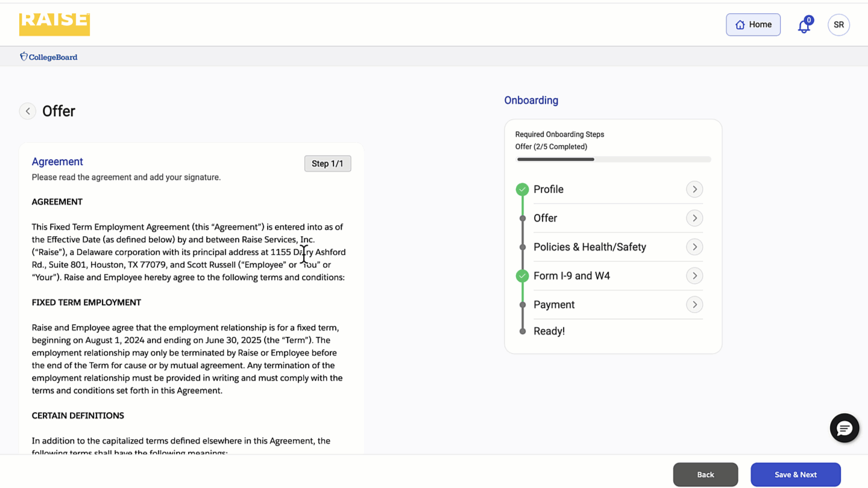
Task: Click the RAISE logo
Action: [54, 24]
